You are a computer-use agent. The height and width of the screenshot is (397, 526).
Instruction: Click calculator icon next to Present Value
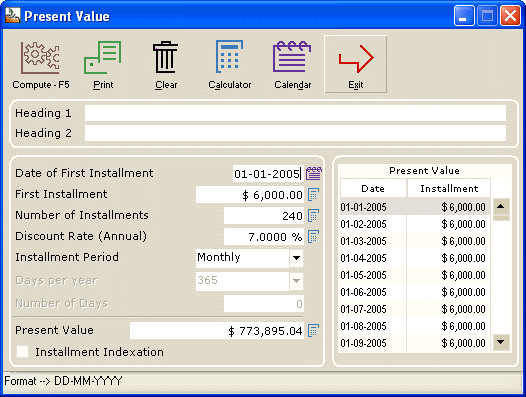313,331
